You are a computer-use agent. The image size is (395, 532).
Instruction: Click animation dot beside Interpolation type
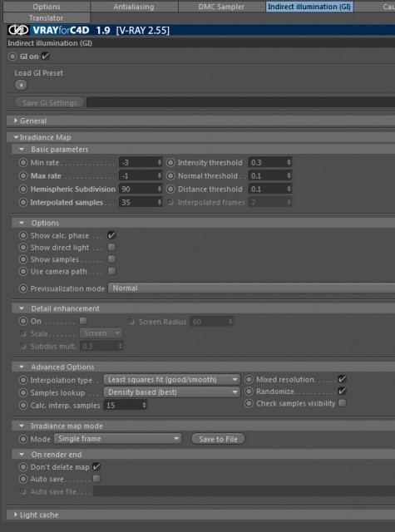22,380
